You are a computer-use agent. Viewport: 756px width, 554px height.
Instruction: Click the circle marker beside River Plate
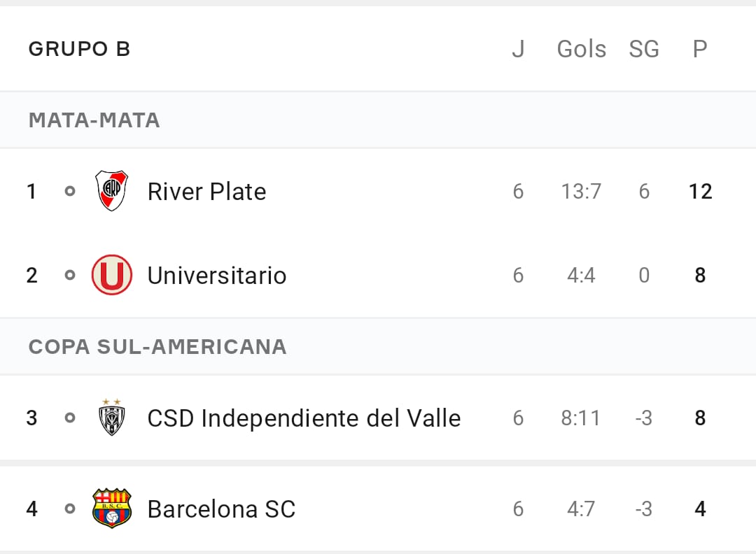click(x=70, y=191)
